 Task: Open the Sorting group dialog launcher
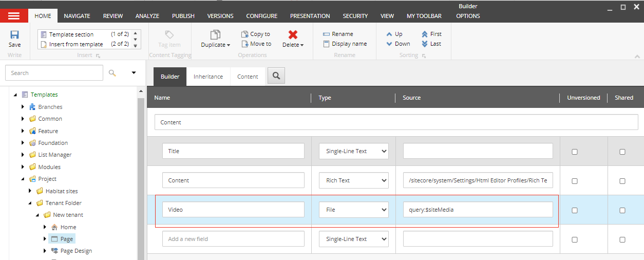pos(424,55)
